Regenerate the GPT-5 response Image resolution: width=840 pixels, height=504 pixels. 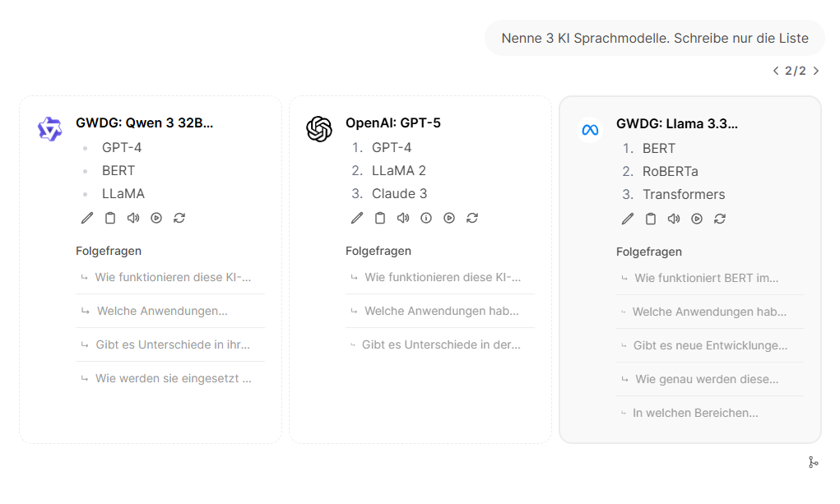coord(472,218)
